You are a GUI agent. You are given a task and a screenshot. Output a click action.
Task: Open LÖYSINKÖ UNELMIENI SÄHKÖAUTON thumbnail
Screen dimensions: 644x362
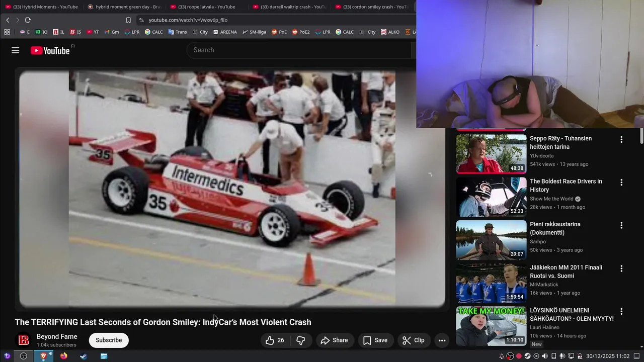coord(491,326)
